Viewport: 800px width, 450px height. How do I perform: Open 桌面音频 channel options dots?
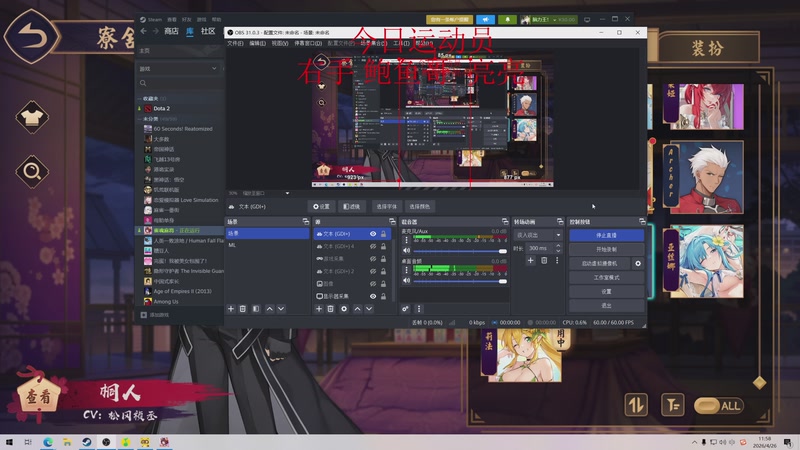coord(407,270)
